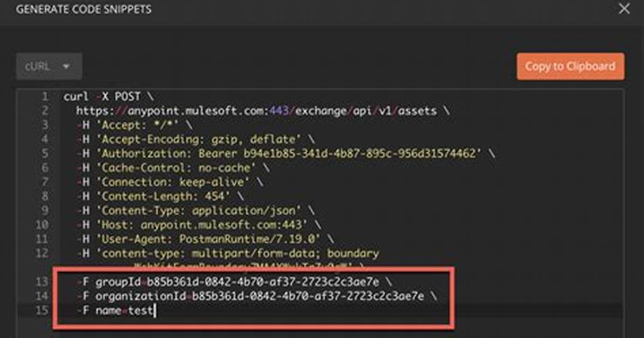Click line number 15 in the gutter
This screenshot has height=338, width=644.
pyautogui.click(x=42, y=311)
